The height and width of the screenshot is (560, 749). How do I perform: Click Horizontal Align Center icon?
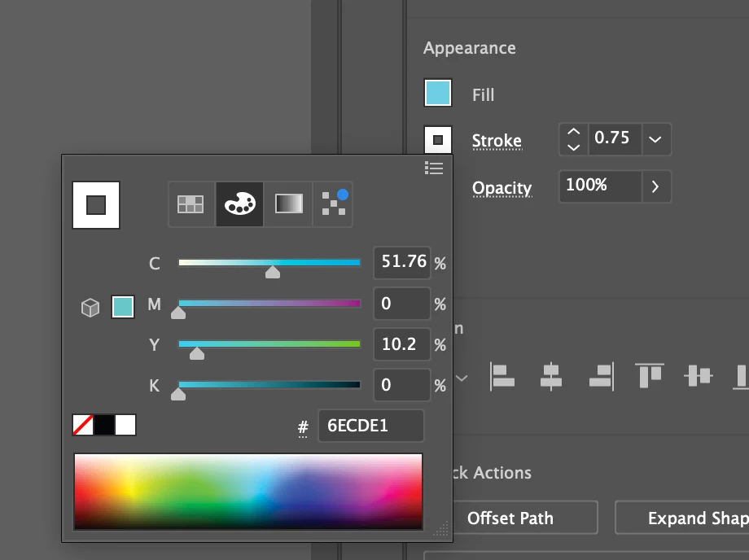(x=551, y=377)
